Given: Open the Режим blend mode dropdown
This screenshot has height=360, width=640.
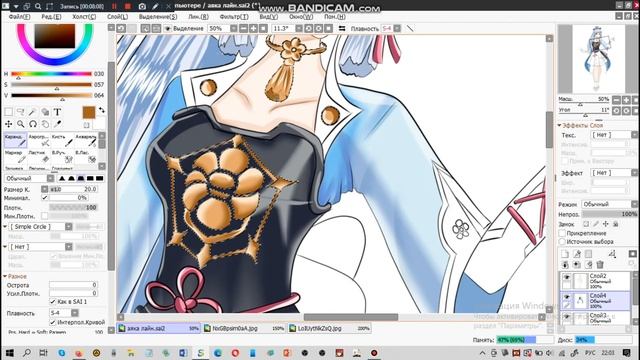Looking at the screenshot, I should (609, 204).
